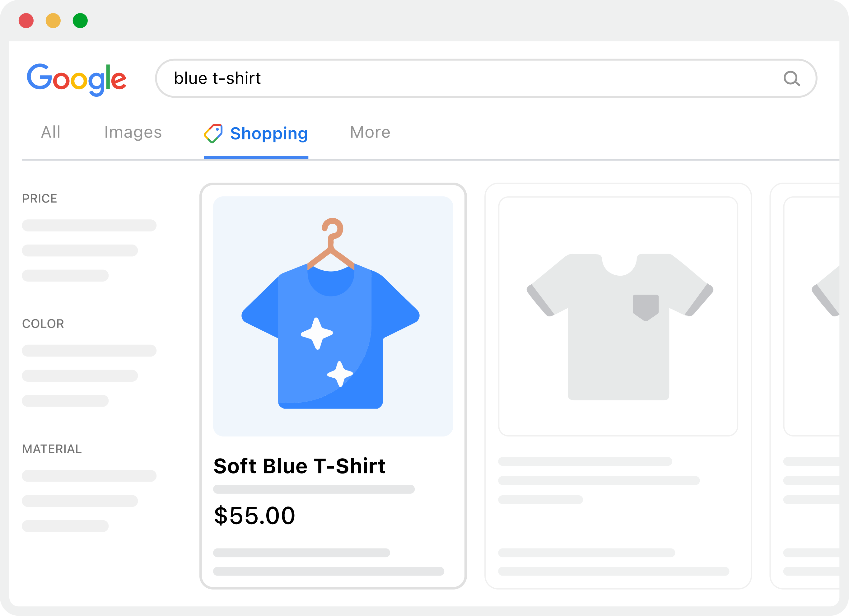Expand the PRICE filter section
This screenshot has height=616, width=849.
point(39,198)
